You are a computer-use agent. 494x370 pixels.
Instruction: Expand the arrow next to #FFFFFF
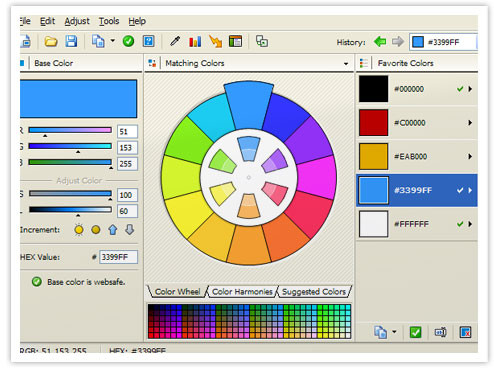[470, 224]
